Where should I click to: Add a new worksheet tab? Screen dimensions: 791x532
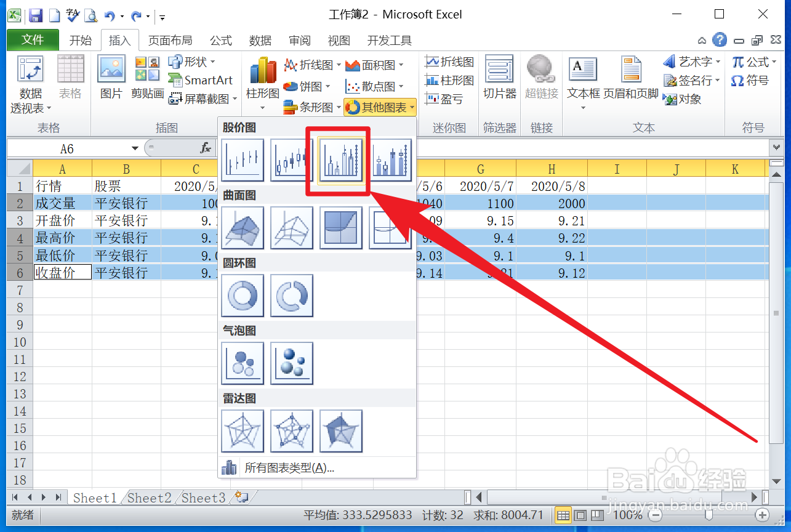pyautogui.click(x=242, y=498)
